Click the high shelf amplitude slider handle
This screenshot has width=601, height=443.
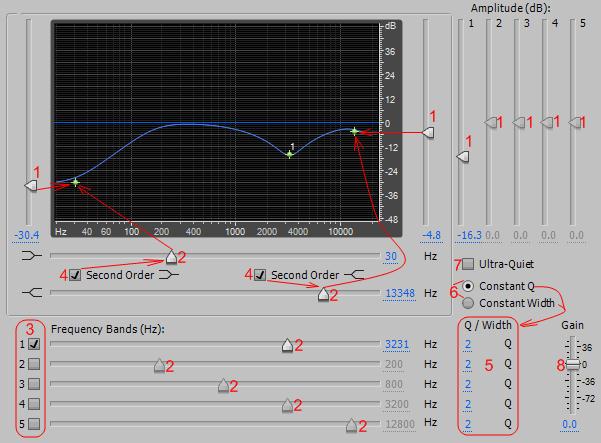point(429,132)
